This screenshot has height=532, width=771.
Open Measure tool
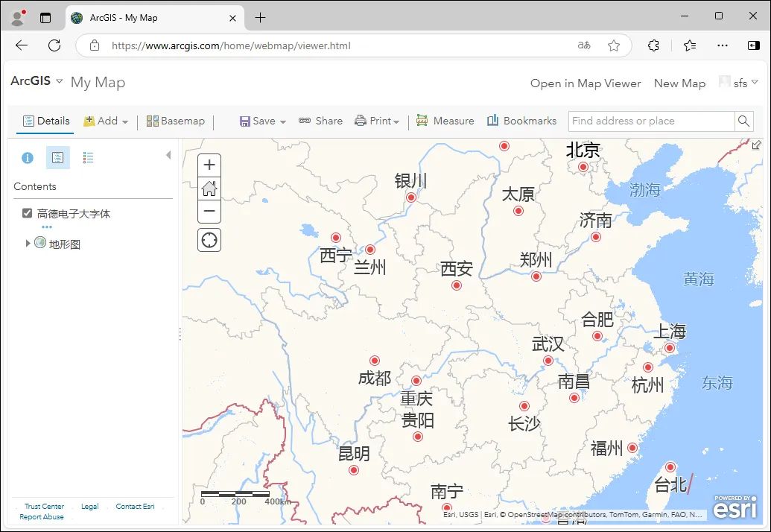tap(445, 121)
